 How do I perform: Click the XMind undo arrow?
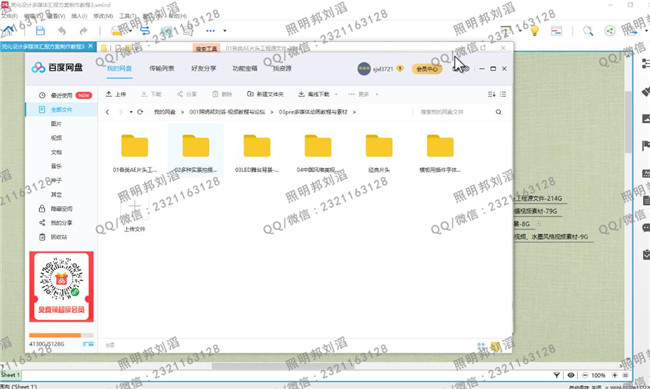coord(62,31)
